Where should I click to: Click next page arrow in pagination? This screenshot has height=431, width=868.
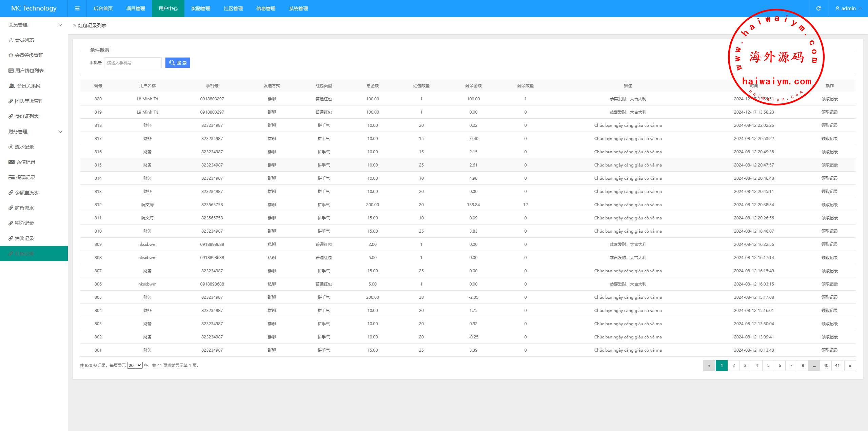pyautogui.click(x=850, y=365)
